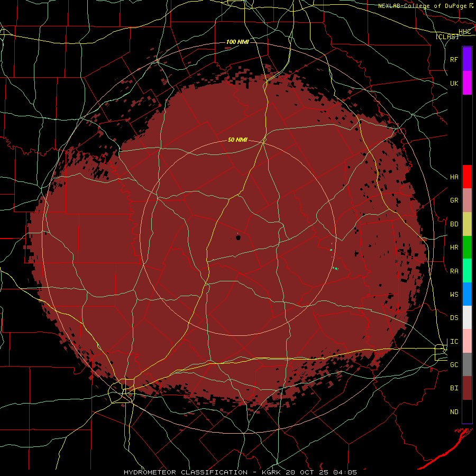The height and width of the screenshot is (476, 476).
Task: Click the "DS" legend label
Action: coord(454,318)
